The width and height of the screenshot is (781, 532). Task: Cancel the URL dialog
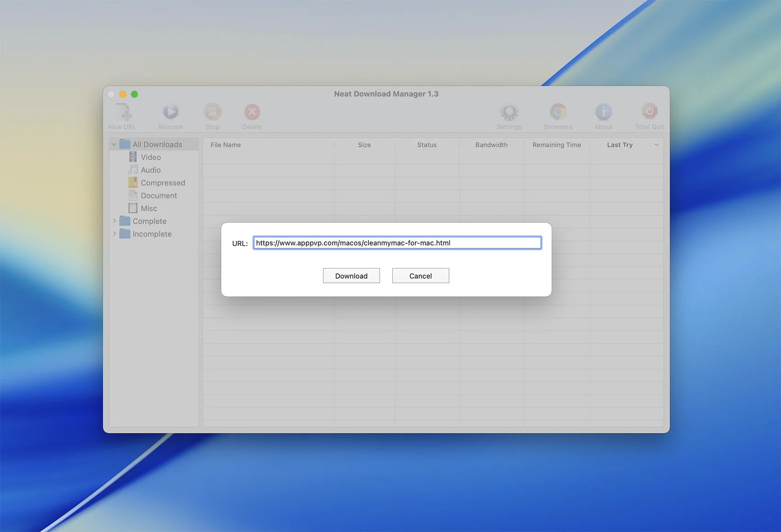(420, 276)
